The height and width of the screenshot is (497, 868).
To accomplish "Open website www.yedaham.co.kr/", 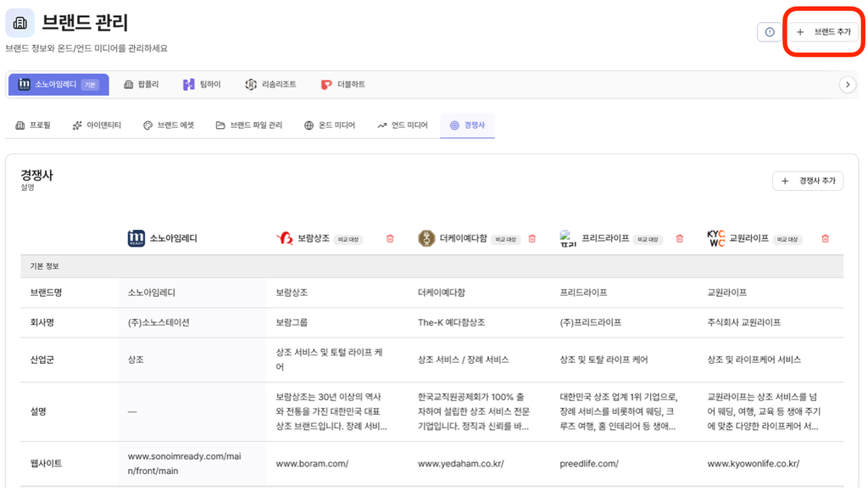I will (x=460, y=464).
